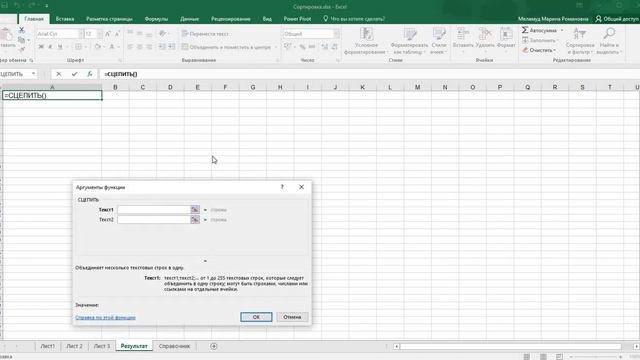This screenshot has height=360, width=640.
Task: Click Отмена in function arguments dialog
Action: 292,317
